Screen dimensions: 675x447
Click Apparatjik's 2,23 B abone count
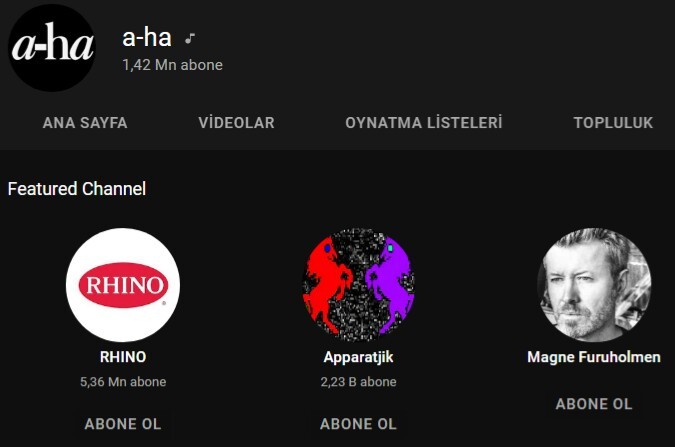coord(358,382)
